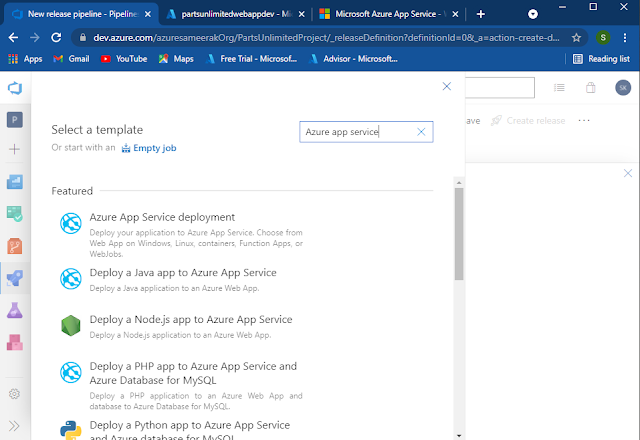
Task: Open the project P tile in sidebar
Action: tap(15, 120)
